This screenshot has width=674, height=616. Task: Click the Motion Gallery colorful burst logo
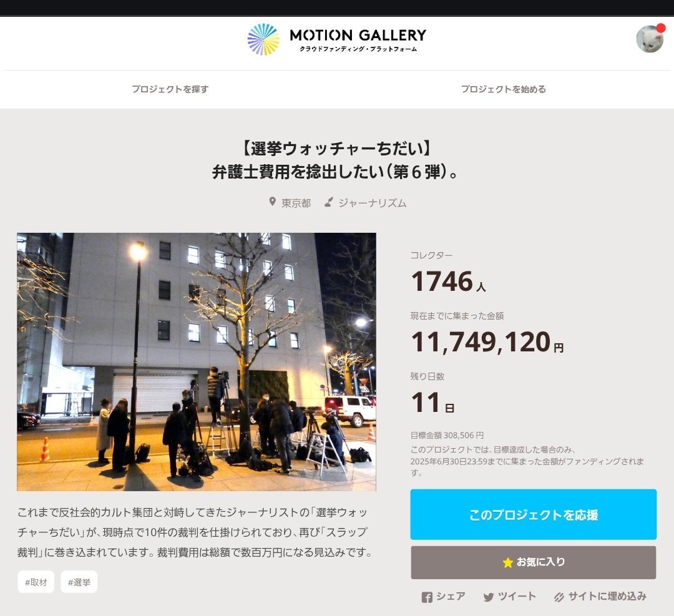tap(263, 39)
